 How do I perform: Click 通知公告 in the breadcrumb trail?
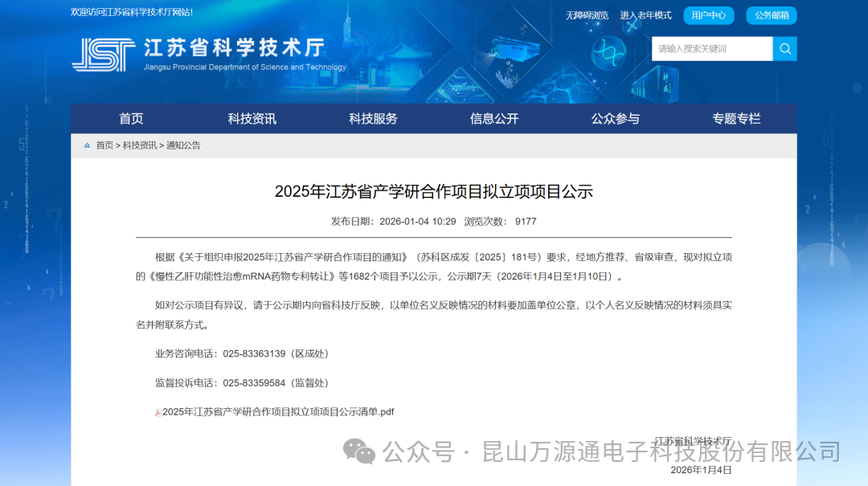tap(183, 145)
